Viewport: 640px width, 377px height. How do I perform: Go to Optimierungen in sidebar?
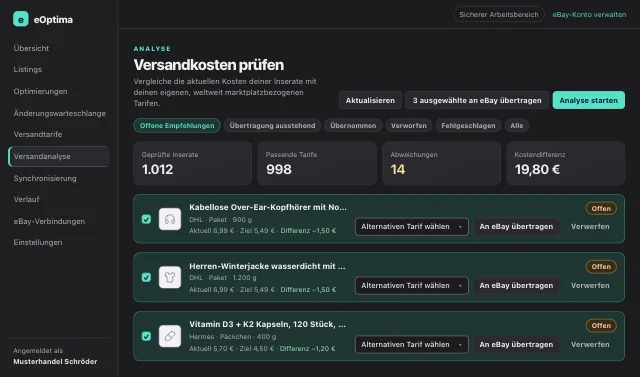40,91
